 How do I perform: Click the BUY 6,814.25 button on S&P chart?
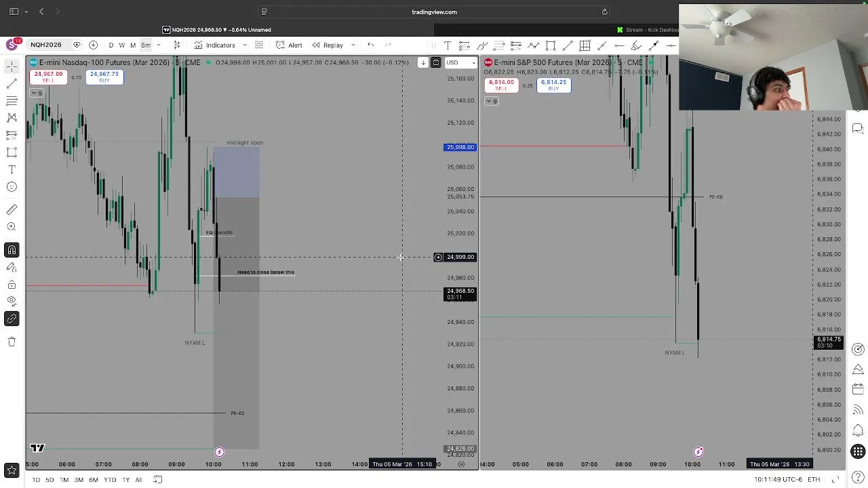(x=553, y=85)
